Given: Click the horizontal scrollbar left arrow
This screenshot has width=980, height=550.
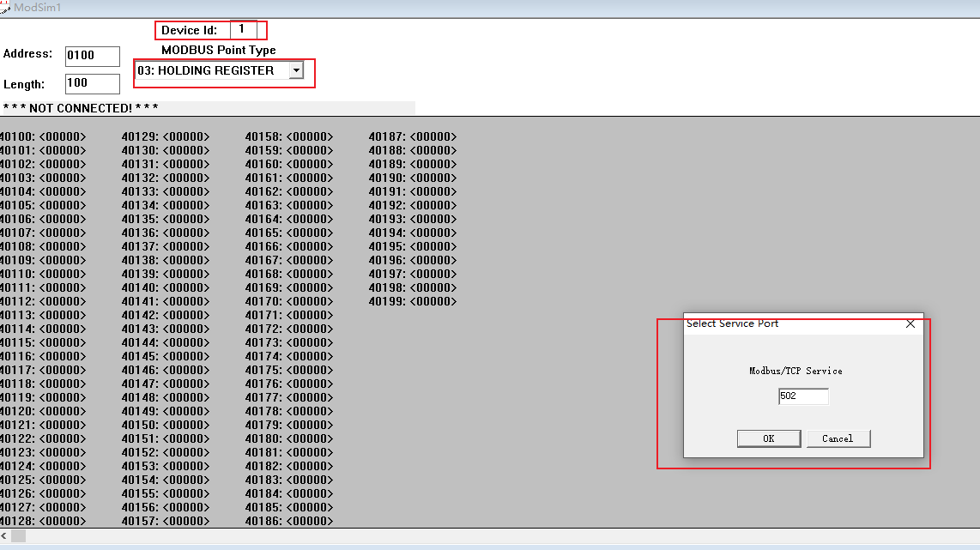Looking at the screenshot, I should [5, 535].
